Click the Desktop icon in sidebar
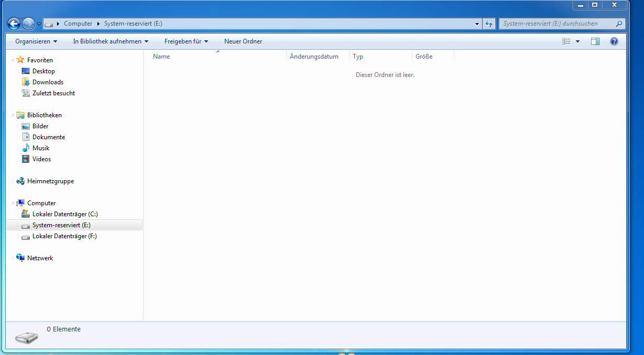 click(x=26, y=71)
